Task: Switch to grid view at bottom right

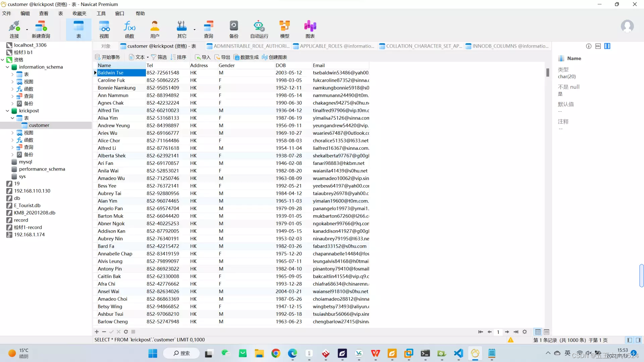Action: pos(538,332)
